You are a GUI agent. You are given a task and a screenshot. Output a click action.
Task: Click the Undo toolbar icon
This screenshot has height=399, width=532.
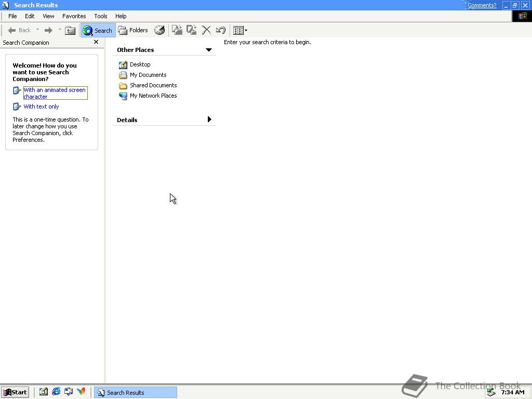[x=220, y=30]
